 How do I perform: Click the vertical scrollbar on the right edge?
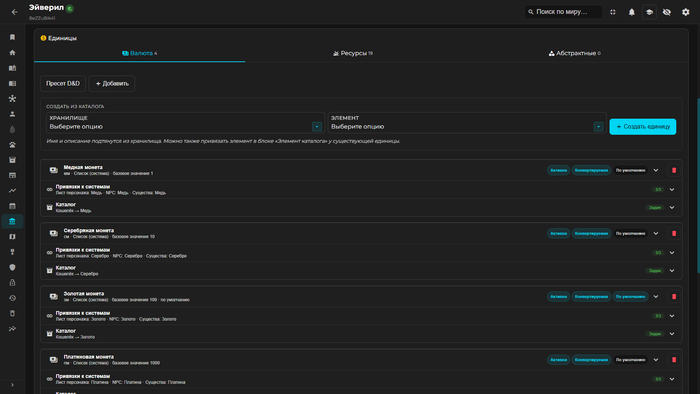click(698, 186)
